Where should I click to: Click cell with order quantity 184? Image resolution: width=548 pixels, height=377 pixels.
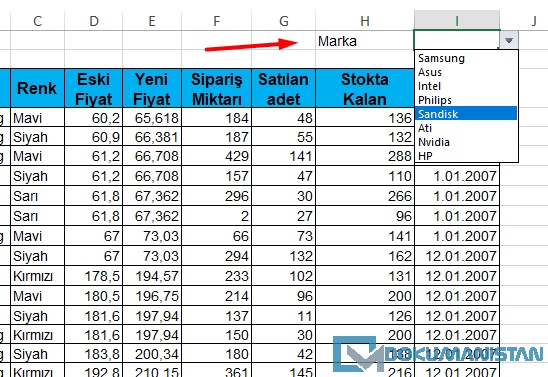coord(217,117)
